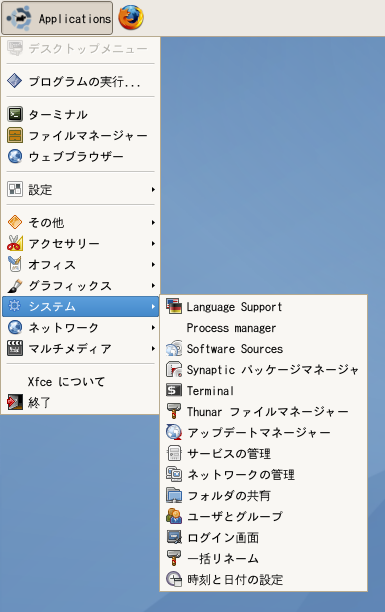Choose 終了 to log out
385x612 pixels.
[x=80, y=402]
